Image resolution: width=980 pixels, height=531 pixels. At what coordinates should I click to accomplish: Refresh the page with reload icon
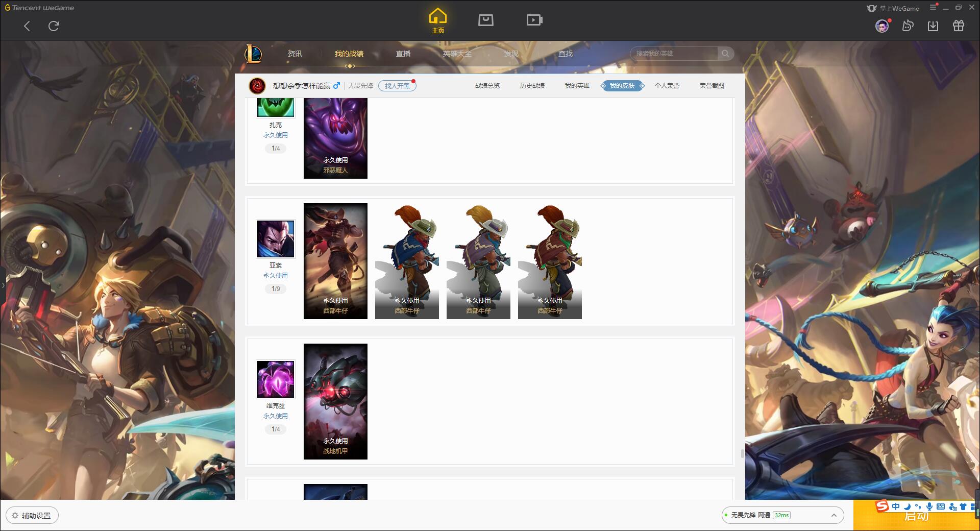(54, 26)
